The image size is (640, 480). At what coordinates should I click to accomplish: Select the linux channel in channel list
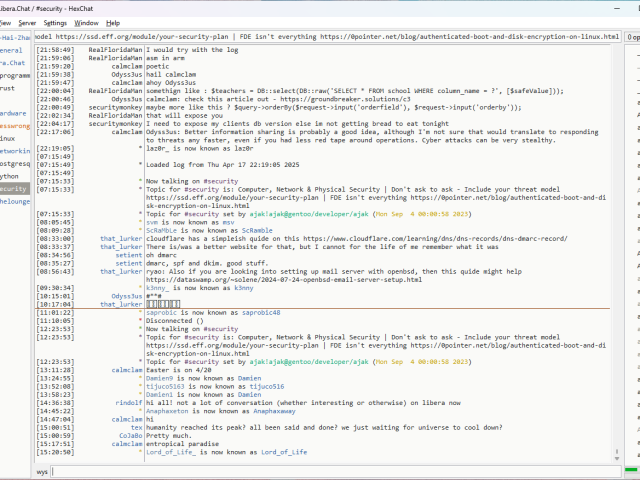tap(8, 138)
